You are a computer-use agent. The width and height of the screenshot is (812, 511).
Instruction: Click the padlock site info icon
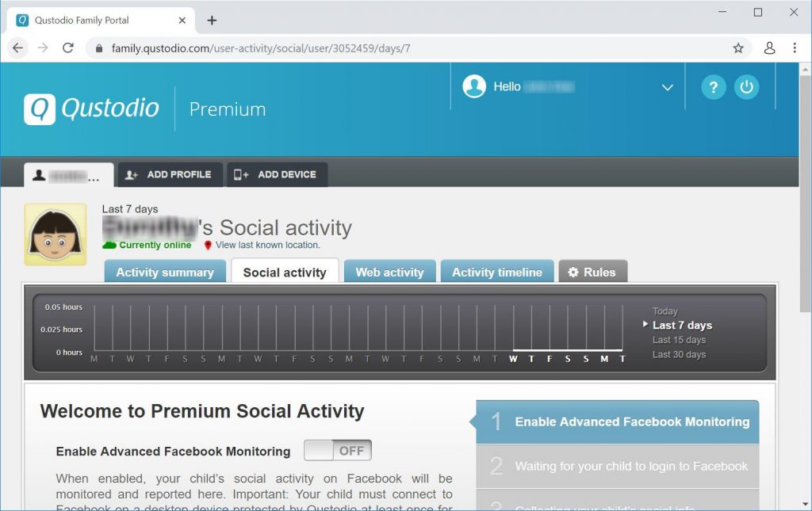point(99,48)
